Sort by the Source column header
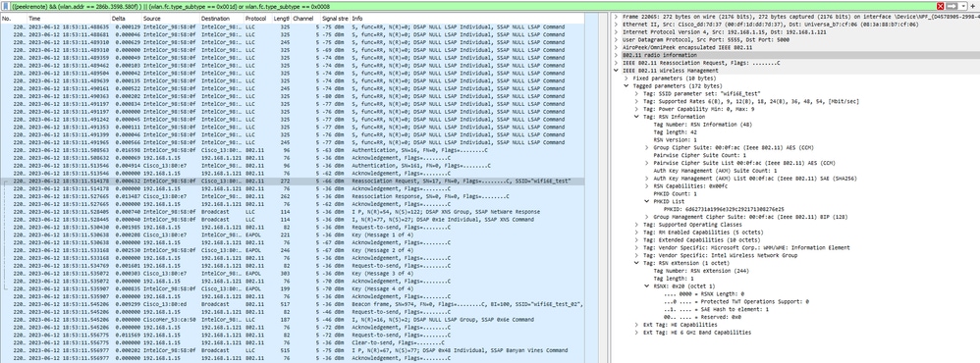 [x=170, y=19]
